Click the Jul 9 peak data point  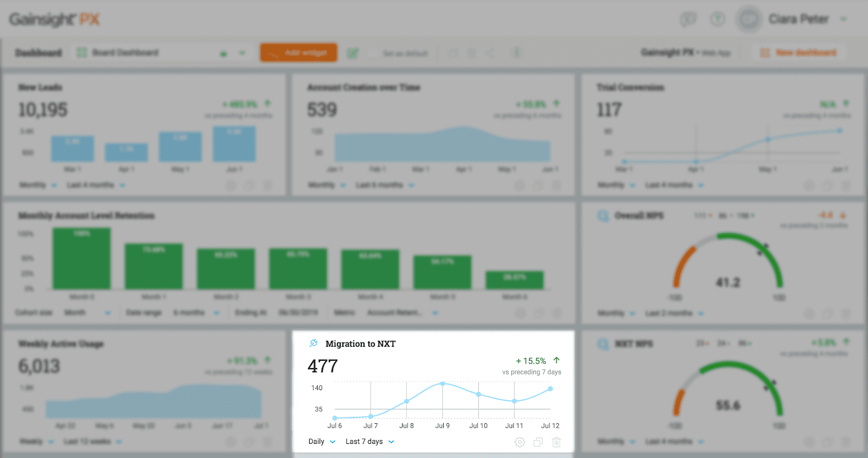[443, 384]
